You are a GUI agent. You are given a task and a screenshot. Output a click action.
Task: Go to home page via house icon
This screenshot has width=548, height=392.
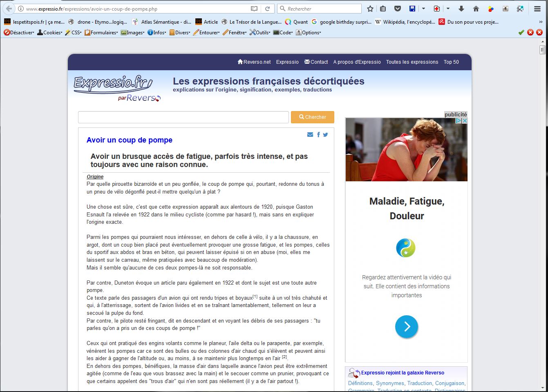point(476,9)
